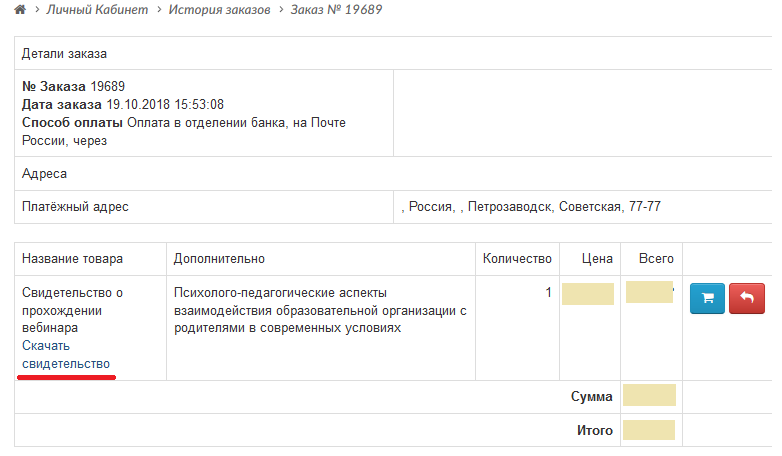Click the Всего column header
The height and width of the screenshot is (456, 782).
pyautogui.click(x=656, y=259)
